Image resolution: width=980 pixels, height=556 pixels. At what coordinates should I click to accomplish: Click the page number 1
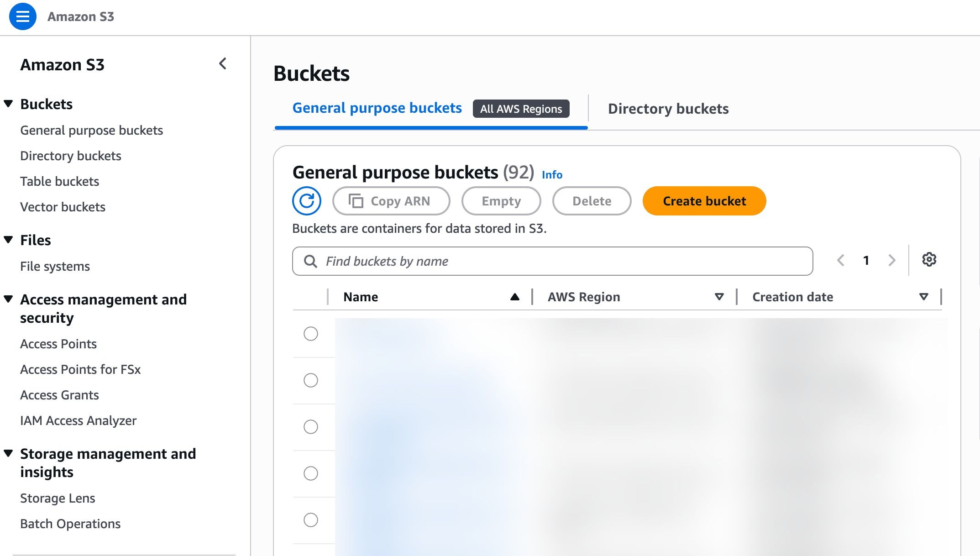(x=866, y=261)
